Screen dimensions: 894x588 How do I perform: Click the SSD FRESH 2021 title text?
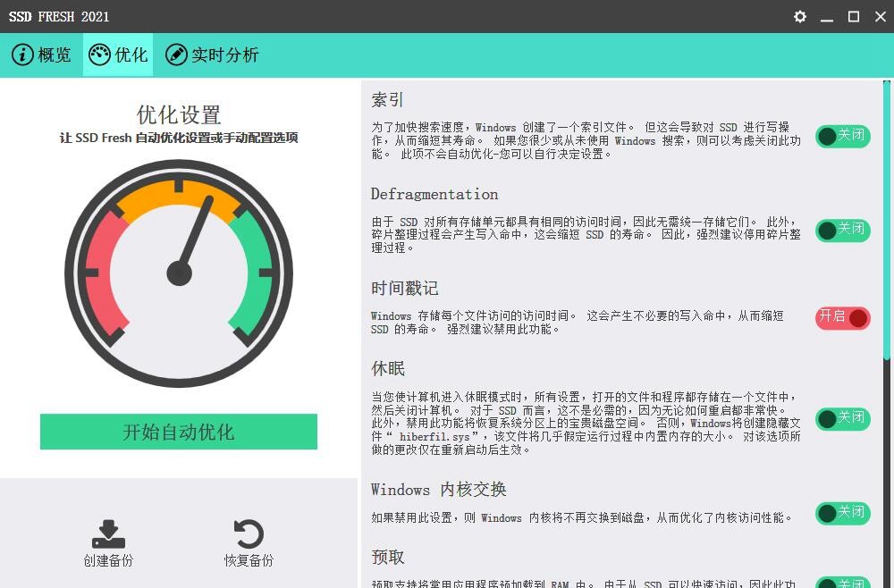point(59,16)
